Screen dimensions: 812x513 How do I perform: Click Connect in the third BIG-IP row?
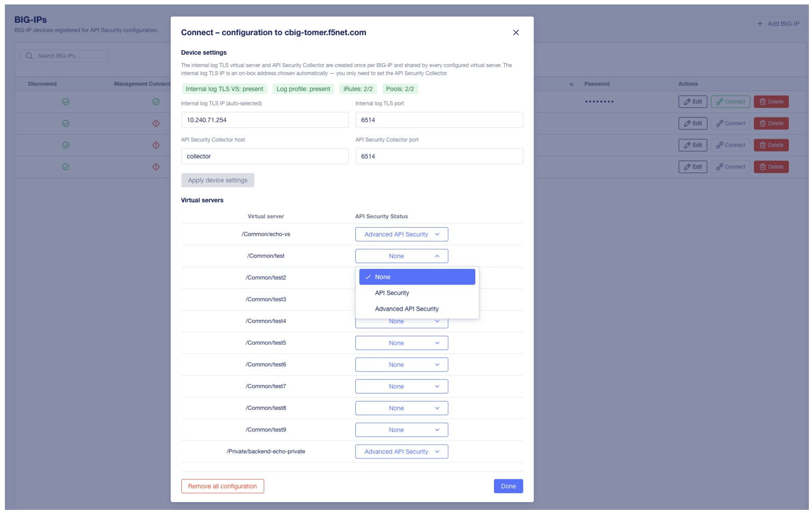[x=730, y=145]
